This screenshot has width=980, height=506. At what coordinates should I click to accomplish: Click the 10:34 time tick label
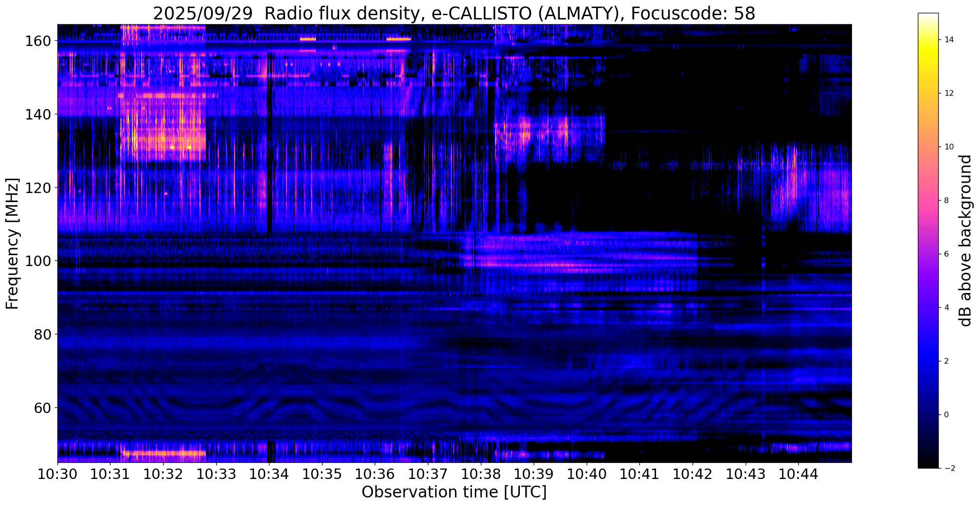pyautogui.click(x=269, y=474)
